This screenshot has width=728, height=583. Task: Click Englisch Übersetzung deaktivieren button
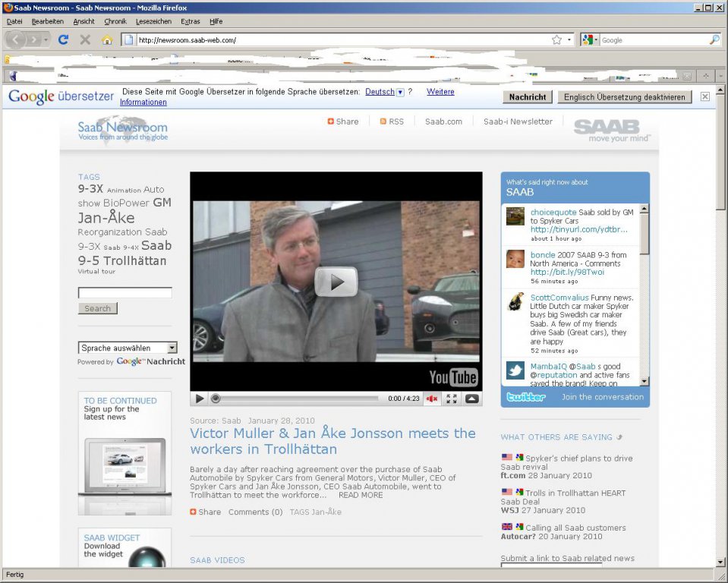pyautogui.click(x=625, y=97)
